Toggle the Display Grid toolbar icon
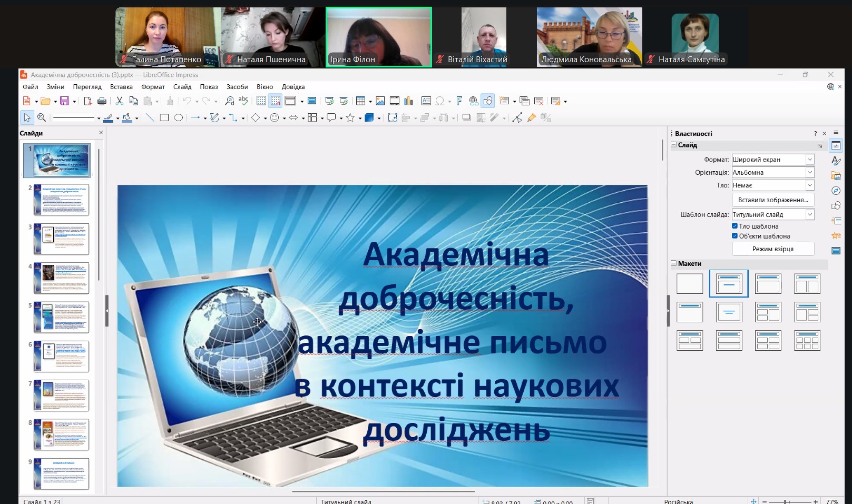Image resolution: width=852 pixels, height=504 pixels. (261, 101)
